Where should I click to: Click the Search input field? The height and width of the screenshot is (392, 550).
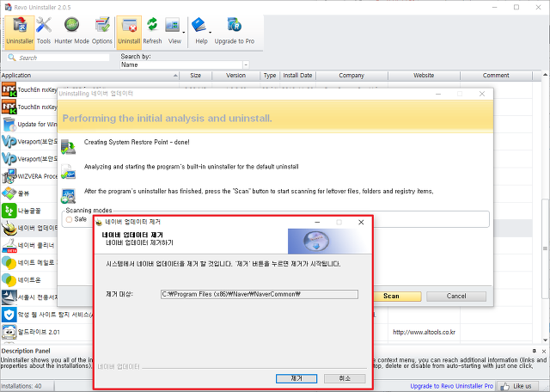pos(58,58)
